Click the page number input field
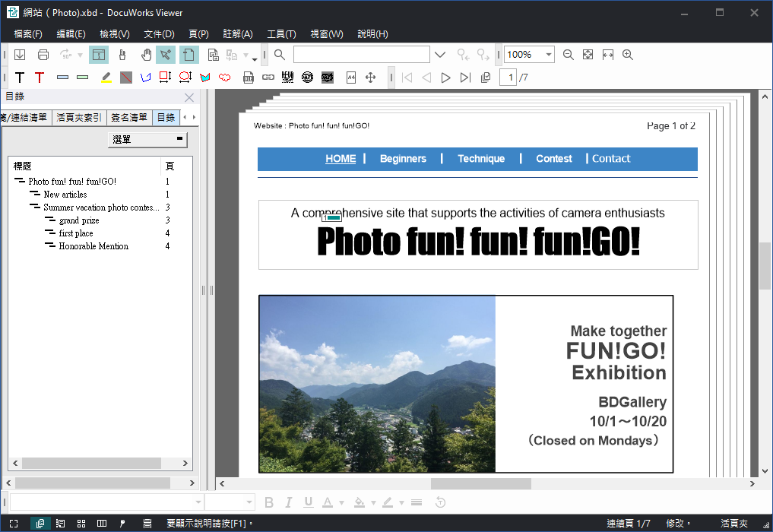 coord(508,78)
